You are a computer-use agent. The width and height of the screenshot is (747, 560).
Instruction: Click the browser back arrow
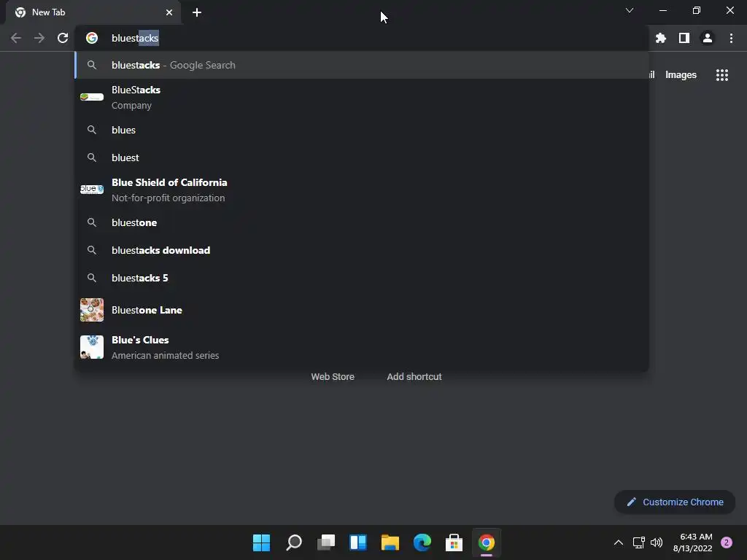click(x=16, y=38)
